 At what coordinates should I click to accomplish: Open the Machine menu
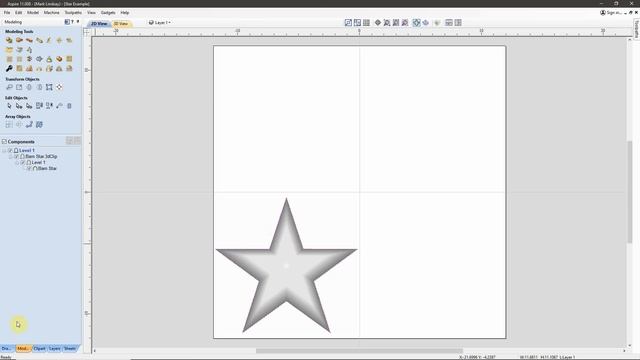[51, 13]
